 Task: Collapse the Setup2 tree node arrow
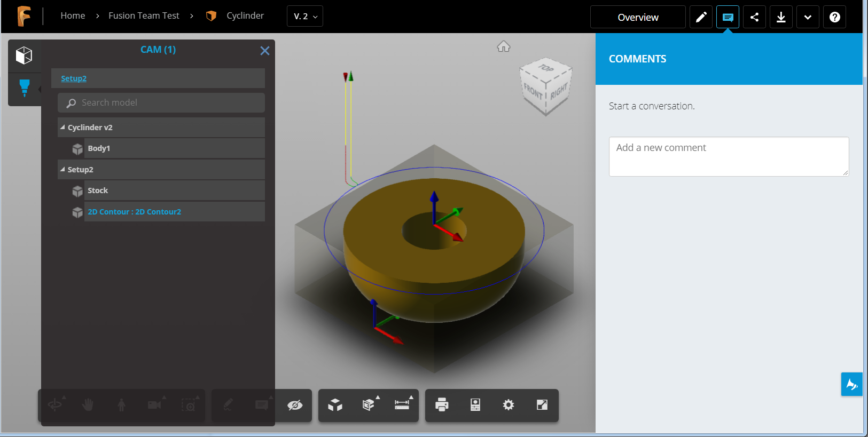(x=62, y=170)
